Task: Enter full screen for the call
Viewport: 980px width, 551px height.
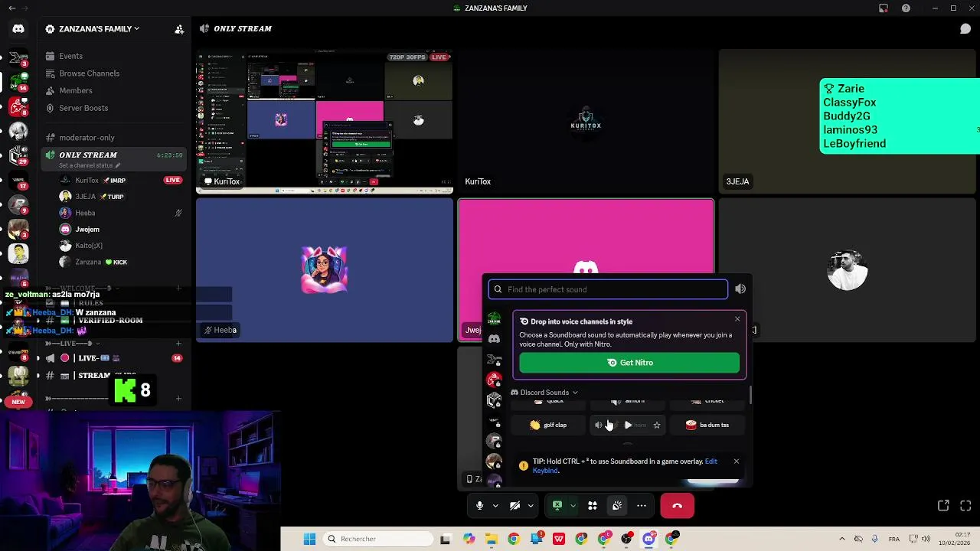Action: (965, 506)
